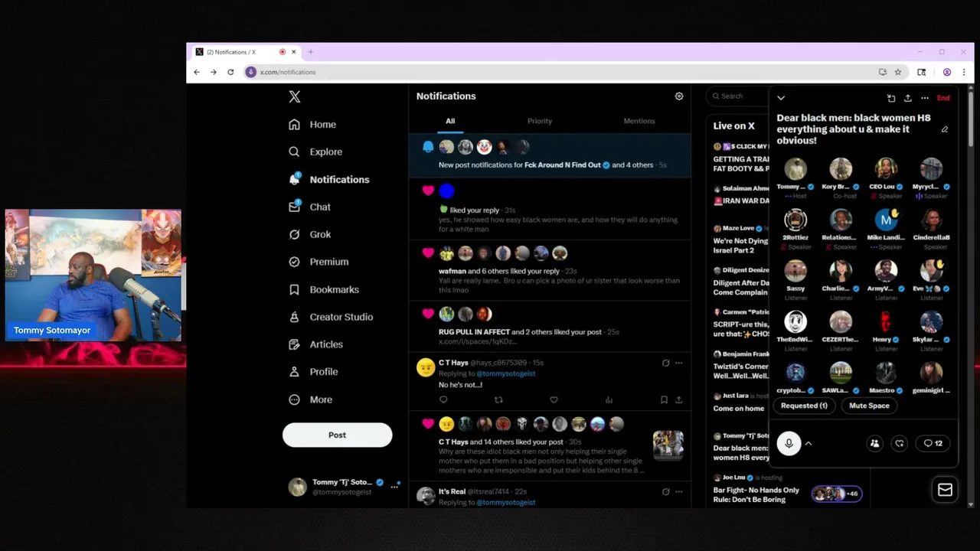
Task: Edit the Space title with pencil icon
Action: coord(945,129)
